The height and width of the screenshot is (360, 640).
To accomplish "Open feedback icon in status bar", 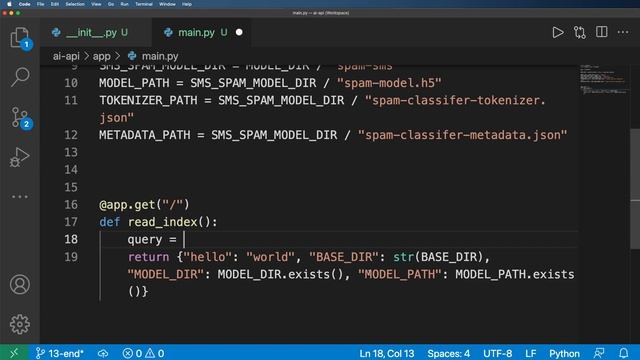I will pos(599,353).
